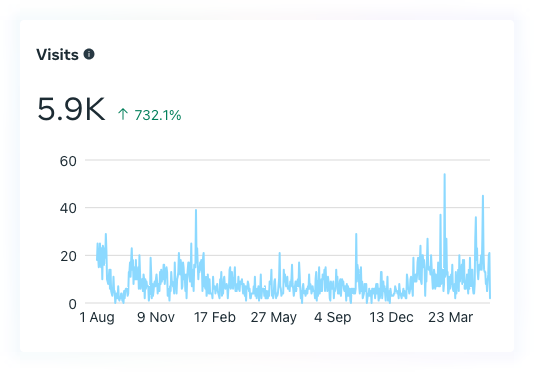
Task: Click the 13 Dec date label
Action: [x=391, y=317]
